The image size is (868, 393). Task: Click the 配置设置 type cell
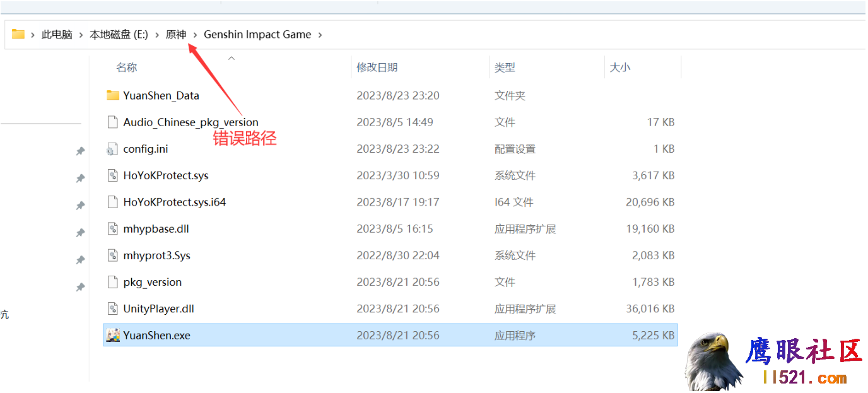click(515, 149)
